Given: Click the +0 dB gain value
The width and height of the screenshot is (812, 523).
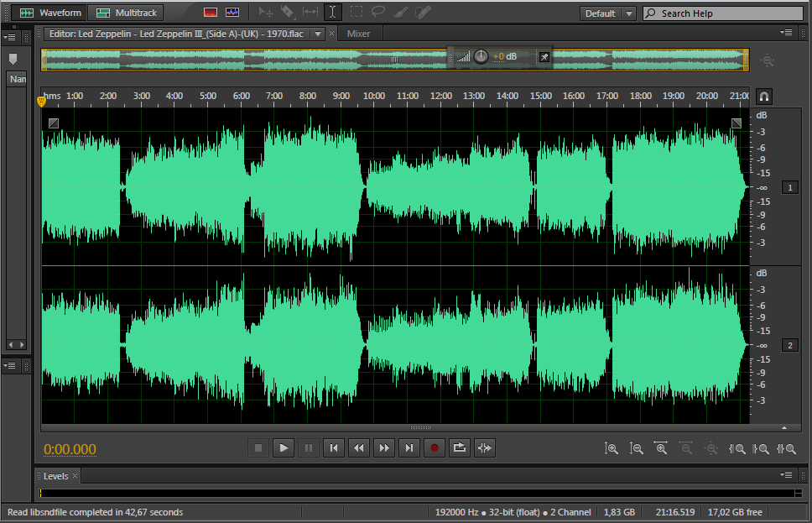Looking at the screenshot, I should click(504, 56).
